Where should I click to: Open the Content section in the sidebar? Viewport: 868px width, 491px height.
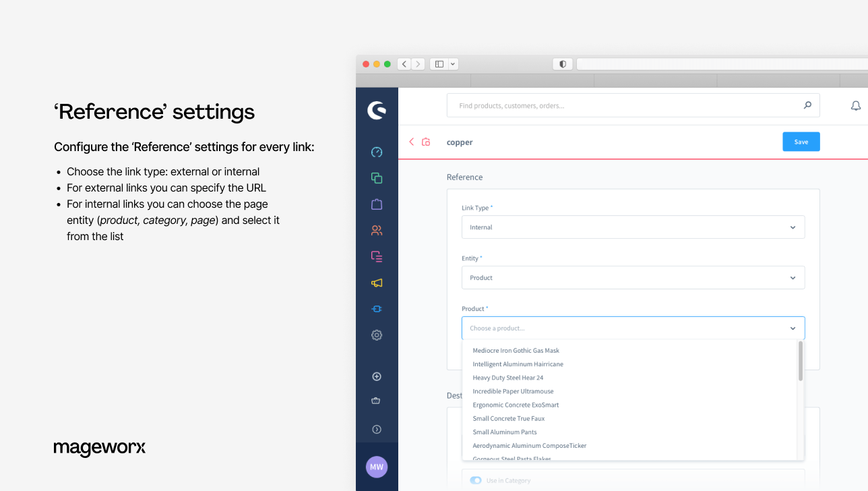[x=377, y=256]
